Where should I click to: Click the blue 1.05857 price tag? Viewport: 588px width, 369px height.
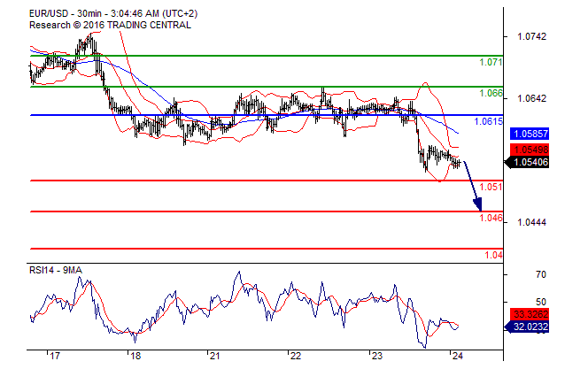tap(530, 134)
